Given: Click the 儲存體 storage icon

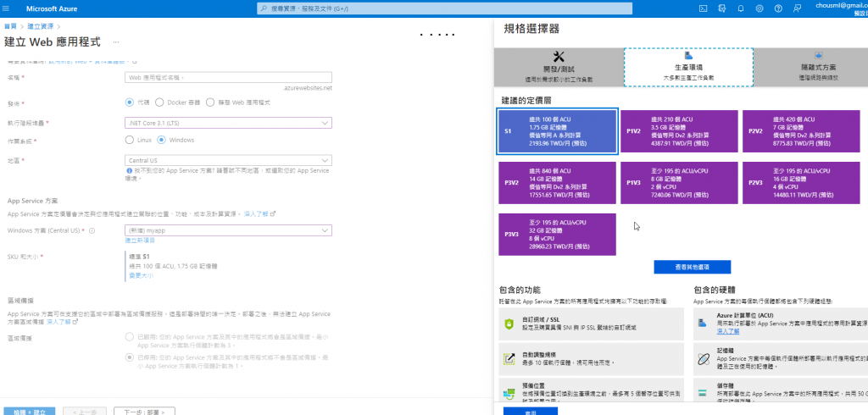Looking at the screenshot, I should pos(703,392).
